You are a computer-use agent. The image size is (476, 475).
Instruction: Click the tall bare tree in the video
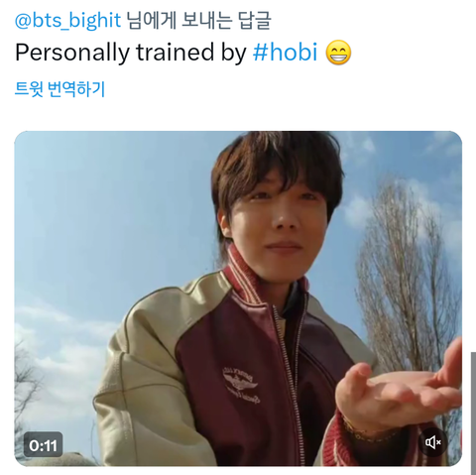(x=410, y=281)
